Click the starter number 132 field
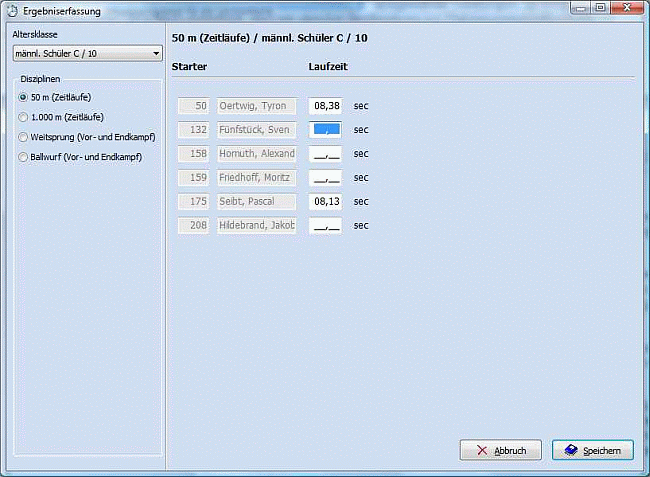This screenshot has height=477, width=650. [194, 130]
